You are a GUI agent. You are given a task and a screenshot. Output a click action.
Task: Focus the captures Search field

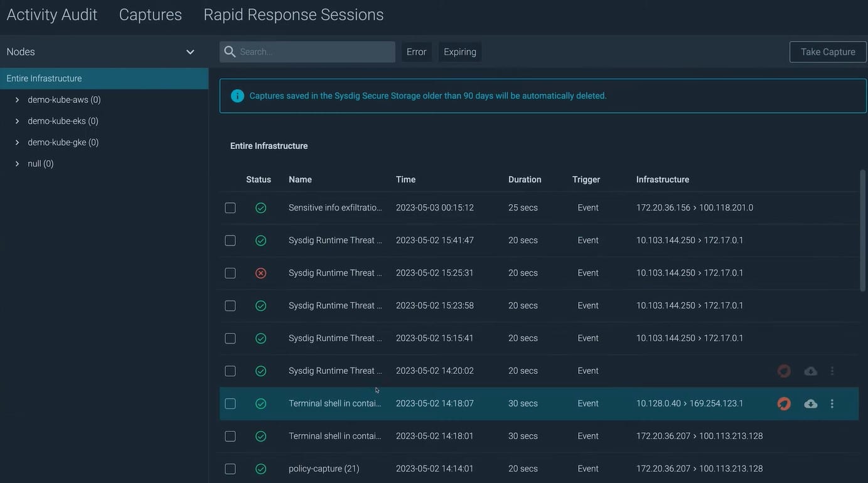tap(308, 52)
